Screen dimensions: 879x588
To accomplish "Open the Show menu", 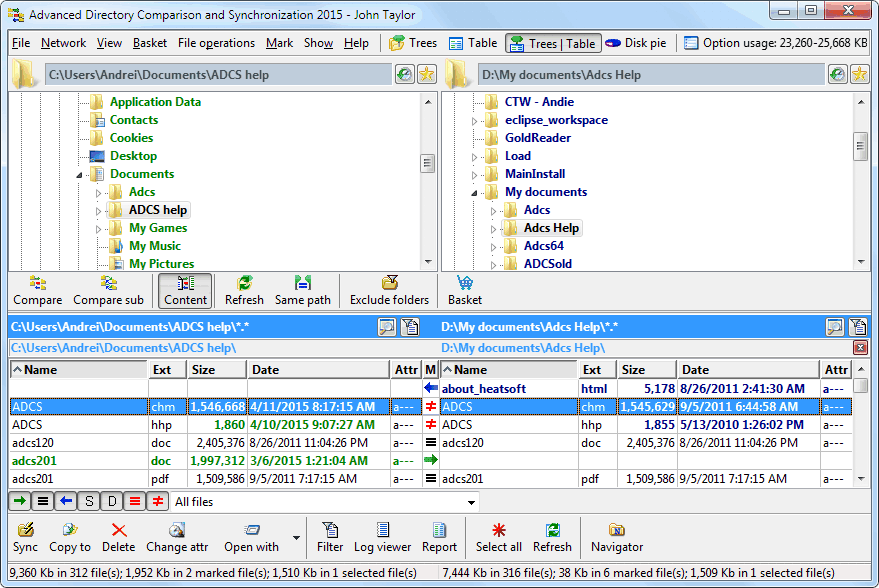I will pos(318,43).
